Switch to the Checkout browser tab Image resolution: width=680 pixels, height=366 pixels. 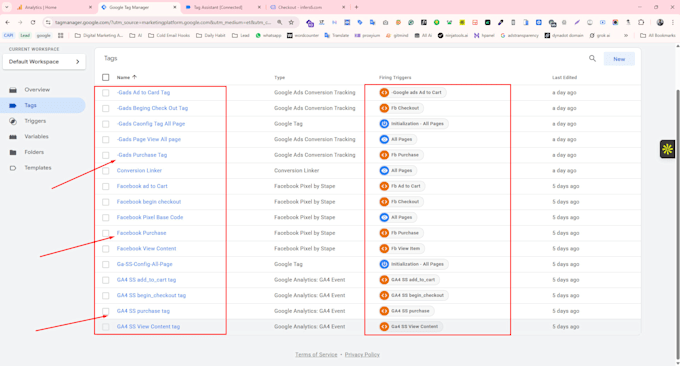(x=306, y=7)
